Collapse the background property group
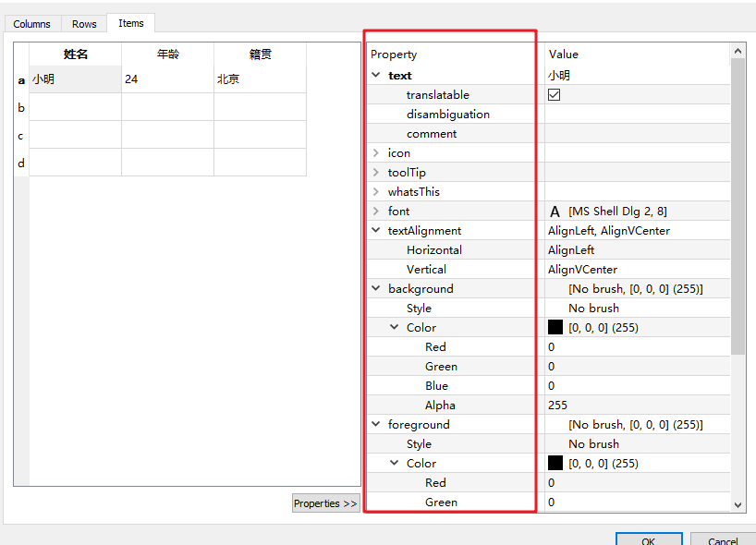The image size is (756, 545). click(376, 288)
